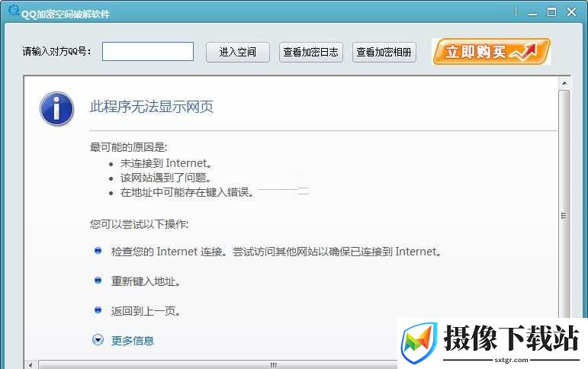Viewport: 588px width, 369px height.
Task: Click the text 检查您的 Internet 连接
Action: click(167, 252)
